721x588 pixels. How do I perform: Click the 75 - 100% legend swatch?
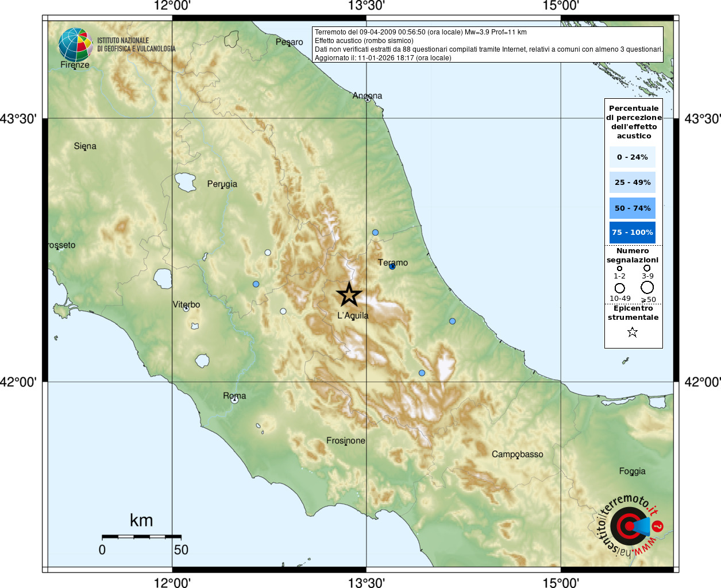(632, 232)
